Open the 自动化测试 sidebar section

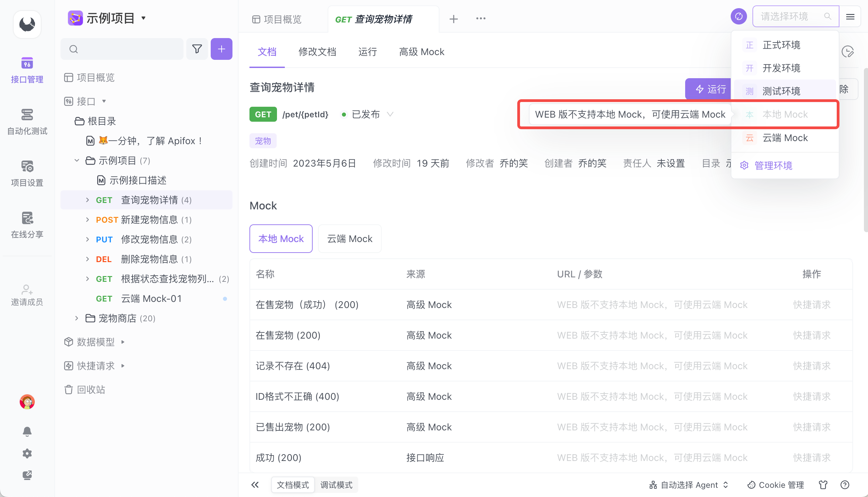[x=27, y=121]
